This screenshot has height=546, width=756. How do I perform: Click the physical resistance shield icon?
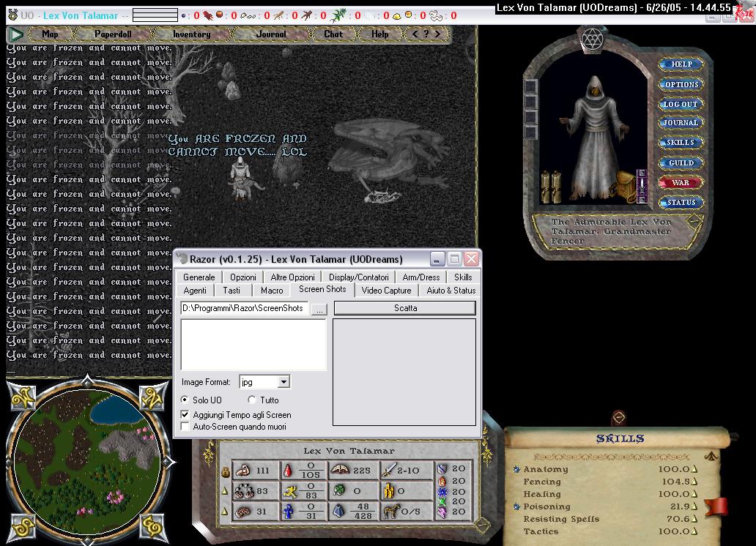[442, 468]
